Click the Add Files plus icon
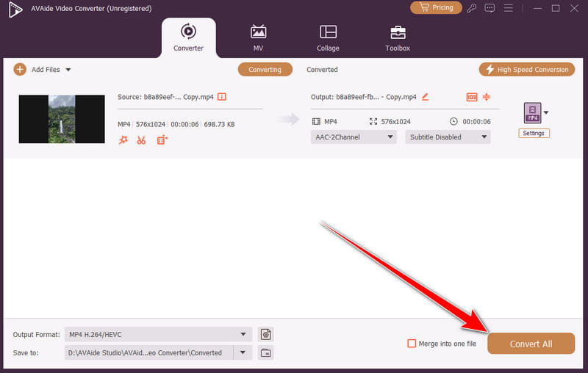 click(x=20, y=69)
